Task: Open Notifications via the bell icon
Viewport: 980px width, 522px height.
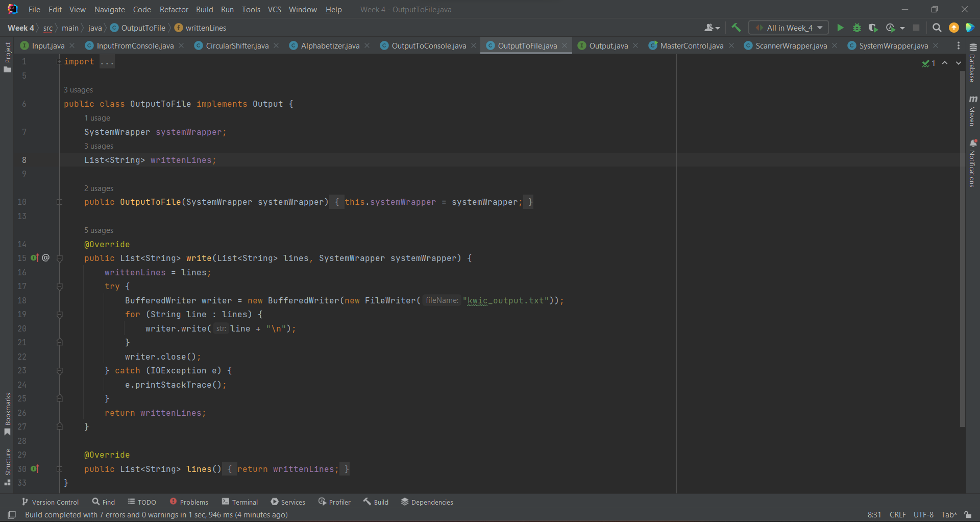Action: [974, 143]
